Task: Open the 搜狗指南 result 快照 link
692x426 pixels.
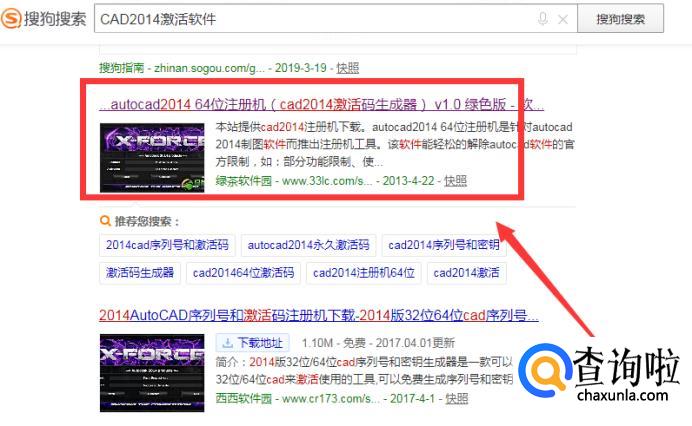Action: (348, 68)
